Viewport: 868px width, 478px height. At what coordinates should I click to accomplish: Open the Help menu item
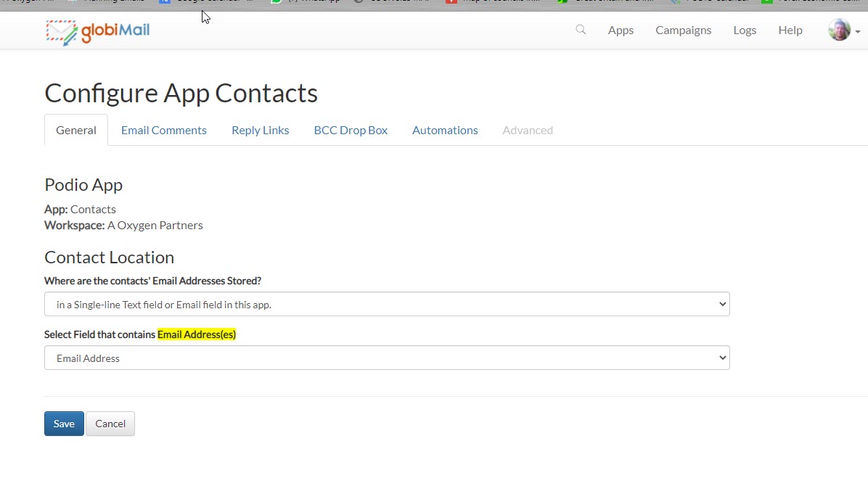(790, 30)
